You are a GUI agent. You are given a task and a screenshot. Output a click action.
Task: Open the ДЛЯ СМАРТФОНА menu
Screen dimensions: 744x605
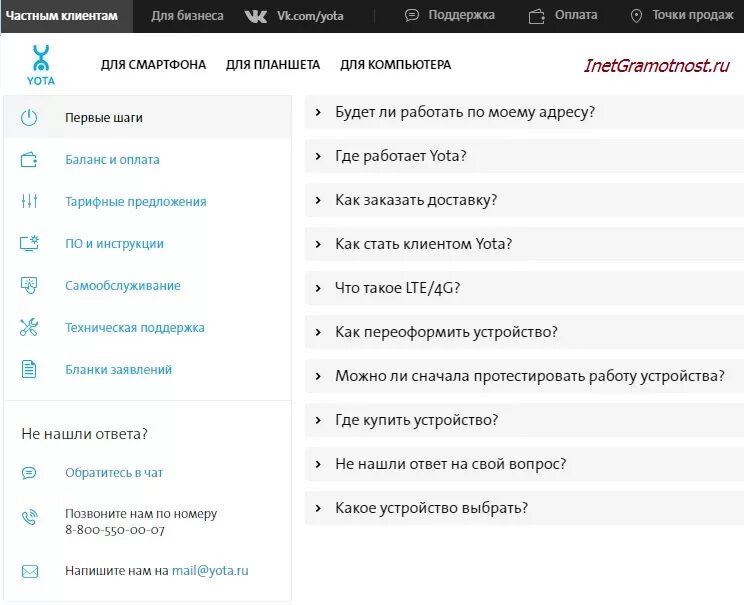pyautogui.click(x=153, y=65)
